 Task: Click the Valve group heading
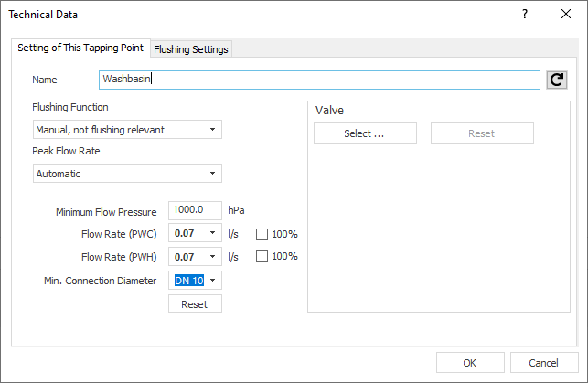(x=329, y=111)
